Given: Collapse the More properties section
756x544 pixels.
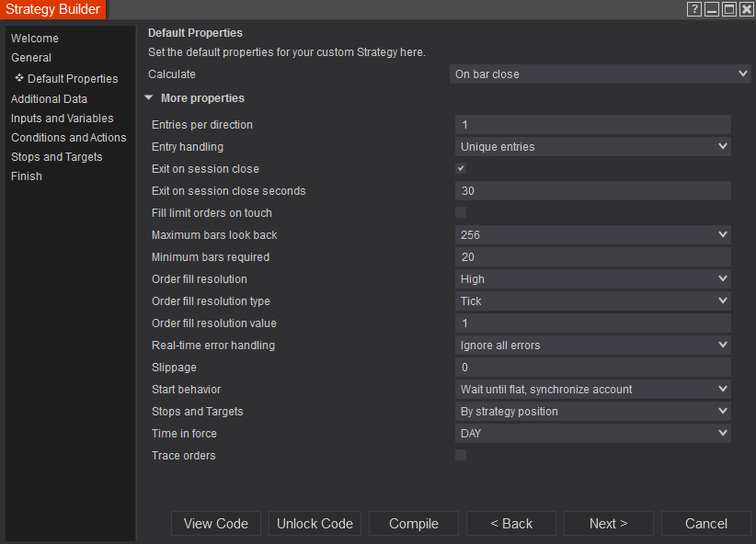Looking at the screenshot, I should [149, 98].
